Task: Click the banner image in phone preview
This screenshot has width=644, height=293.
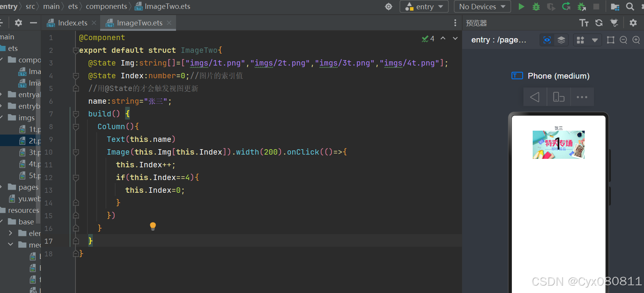Action: (x=558, y=145)
